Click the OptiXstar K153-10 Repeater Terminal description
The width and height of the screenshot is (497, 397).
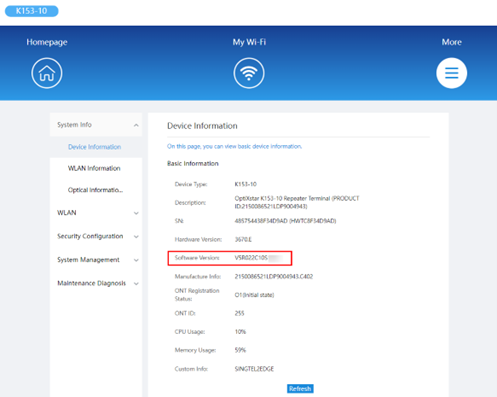click(297, 202)
